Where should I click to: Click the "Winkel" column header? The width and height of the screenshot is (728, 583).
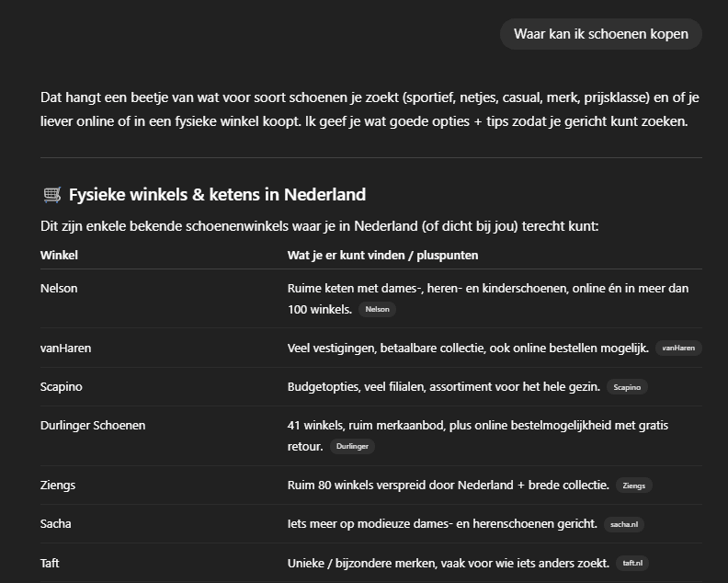(x=59, y=255)
